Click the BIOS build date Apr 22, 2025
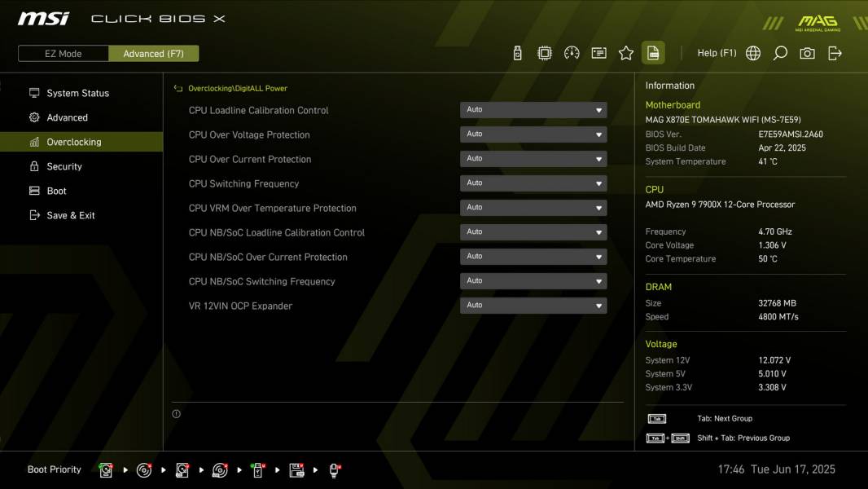 (782, 148)
